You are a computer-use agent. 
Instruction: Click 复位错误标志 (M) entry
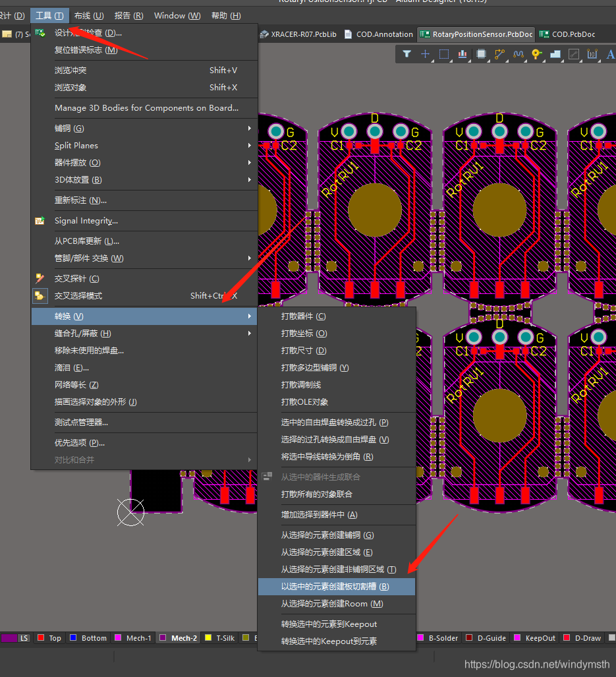click(144, 50)
